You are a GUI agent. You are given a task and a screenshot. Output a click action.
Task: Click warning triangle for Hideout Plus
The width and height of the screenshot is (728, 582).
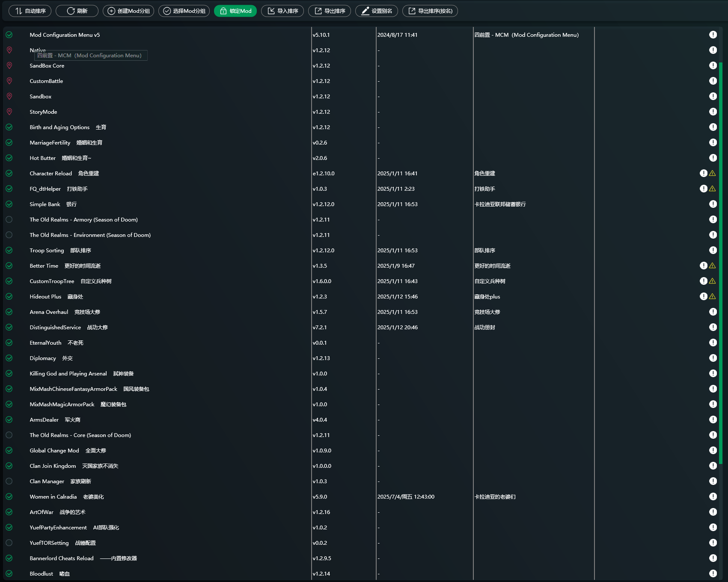pyautogui.click(x=713, y=296)
